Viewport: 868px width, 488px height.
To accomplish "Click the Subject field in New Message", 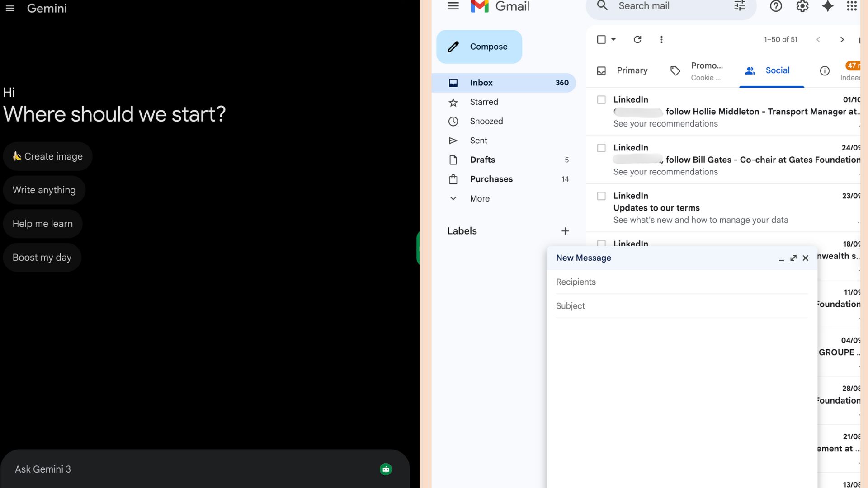I will point(678,306).
